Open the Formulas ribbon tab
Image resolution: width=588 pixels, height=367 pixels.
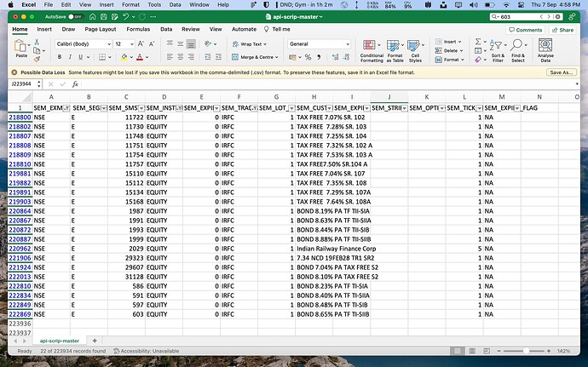pos(138,29)
